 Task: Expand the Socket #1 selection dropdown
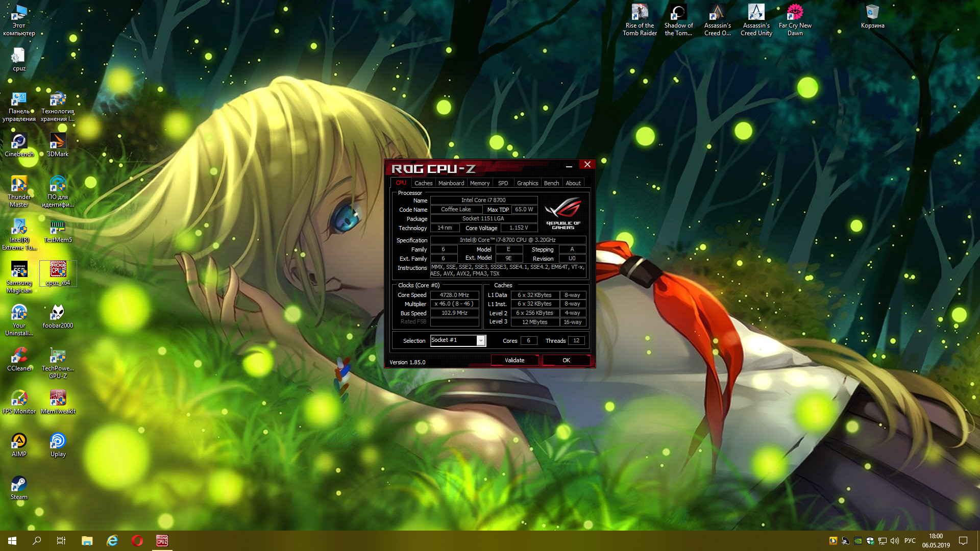point(480,341)
